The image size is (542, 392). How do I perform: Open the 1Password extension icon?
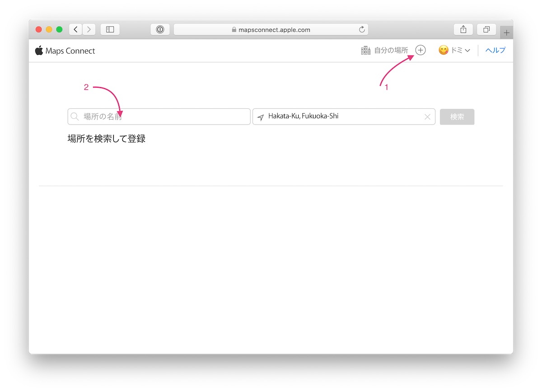[x=160, y=29]
